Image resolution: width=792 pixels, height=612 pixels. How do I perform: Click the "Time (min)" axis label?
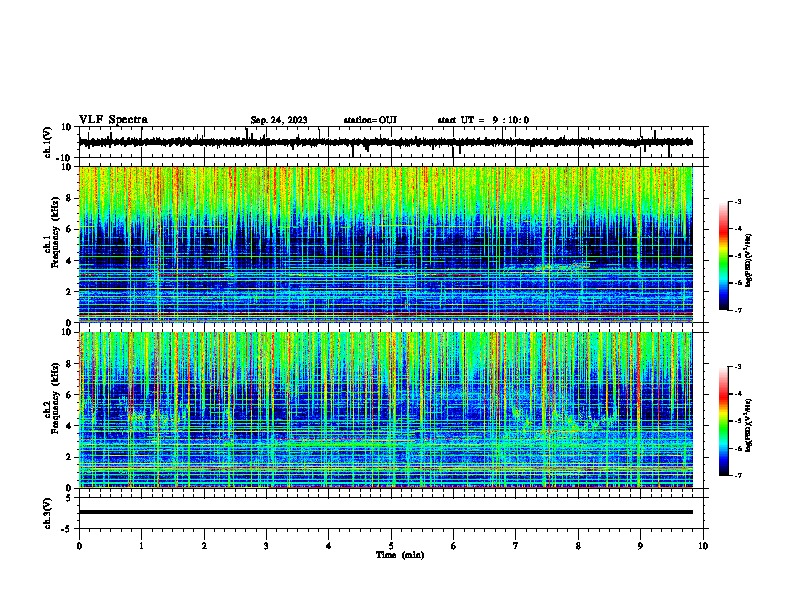[x=400, y=555]
